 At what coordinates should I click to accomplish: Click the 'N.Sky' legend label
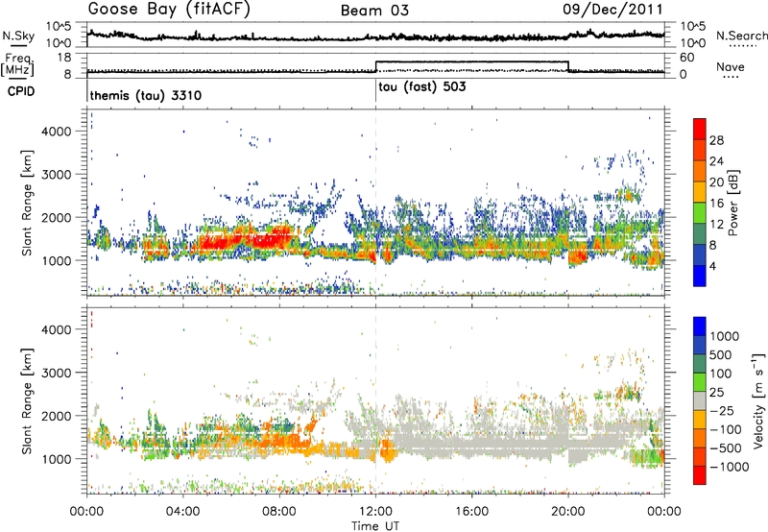[x=18, y=36]
